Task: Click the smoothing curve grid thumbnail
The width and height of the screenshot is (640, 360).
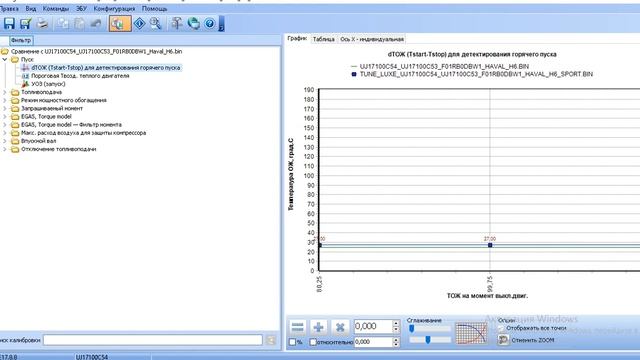Action: pos(471,333)
